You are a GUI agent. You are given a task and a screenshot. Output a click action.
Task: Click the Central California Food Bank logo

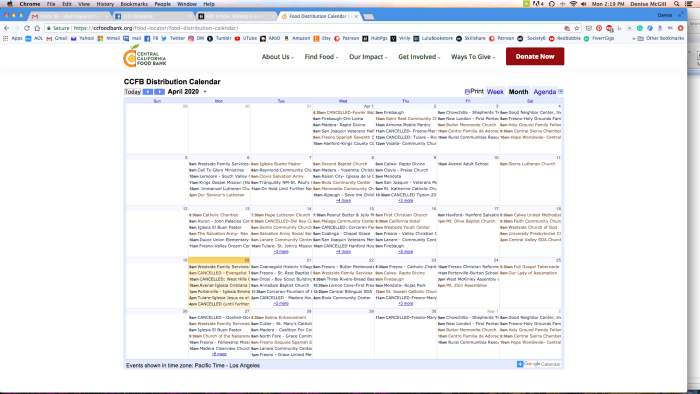[x=145, y=56]
